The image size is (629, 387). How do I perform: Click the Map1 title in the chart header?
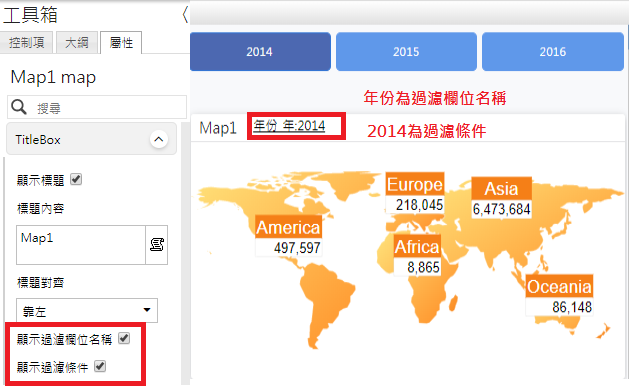pyautogui.click(x=218, y=128)
